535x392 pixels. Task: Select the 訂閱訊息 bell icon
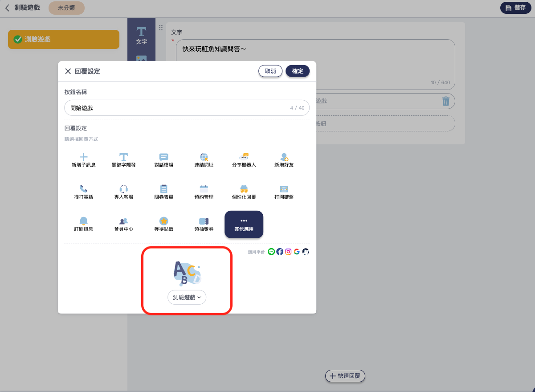tap(83, 221)
